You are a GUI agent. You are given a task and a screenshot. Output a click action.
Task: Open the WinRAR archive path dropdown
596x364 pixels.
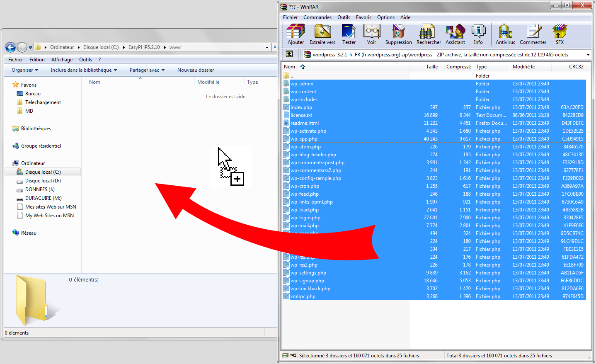[588, 55]
